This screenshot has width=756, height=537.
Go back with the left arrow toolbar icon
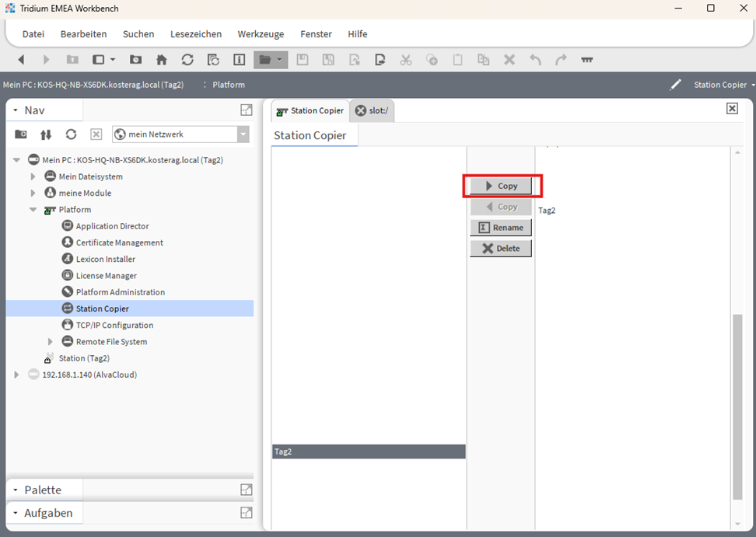pyautogui.click(x=21, y=60)
